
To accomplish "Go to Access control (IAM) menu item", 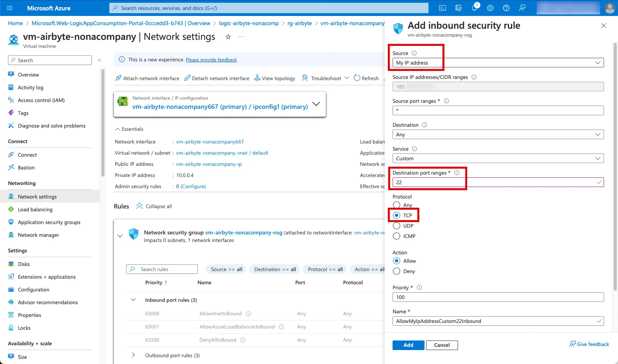I will [41, 100].
